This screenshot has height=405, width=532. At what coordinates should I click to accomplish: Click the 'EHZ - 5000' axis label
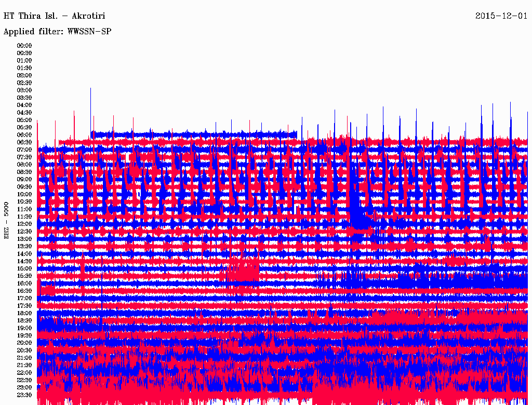coord(6,221)
